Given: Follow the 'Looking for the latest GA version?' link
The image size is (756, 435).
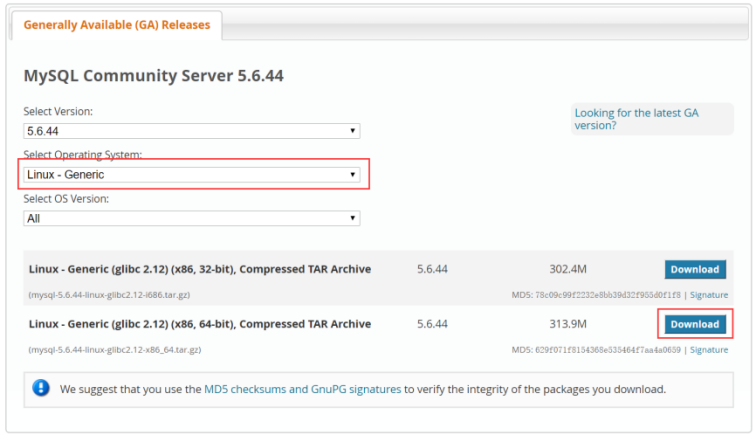Looking at the screenshot, I should tap(636, 119).
